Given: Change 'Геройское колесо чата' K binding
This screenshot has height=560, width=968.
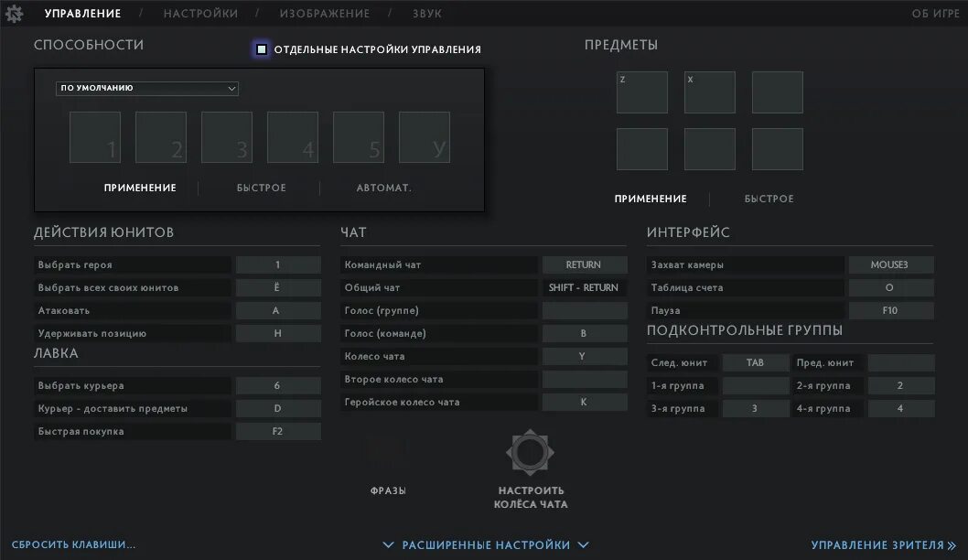Looking at the screenshot, I should tap(585, 402).
